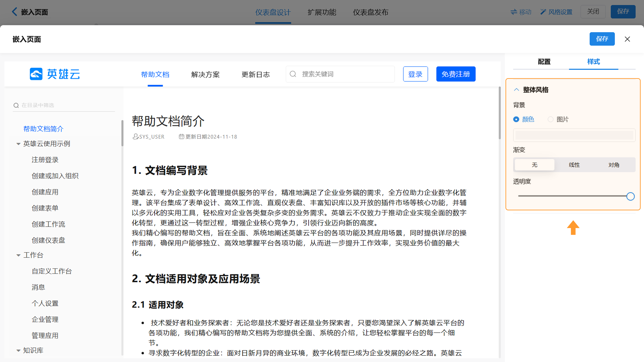Viewport: 644px width, 362px height.
Task: Click the 免费注册 button
Action: [x=456, y=74]
